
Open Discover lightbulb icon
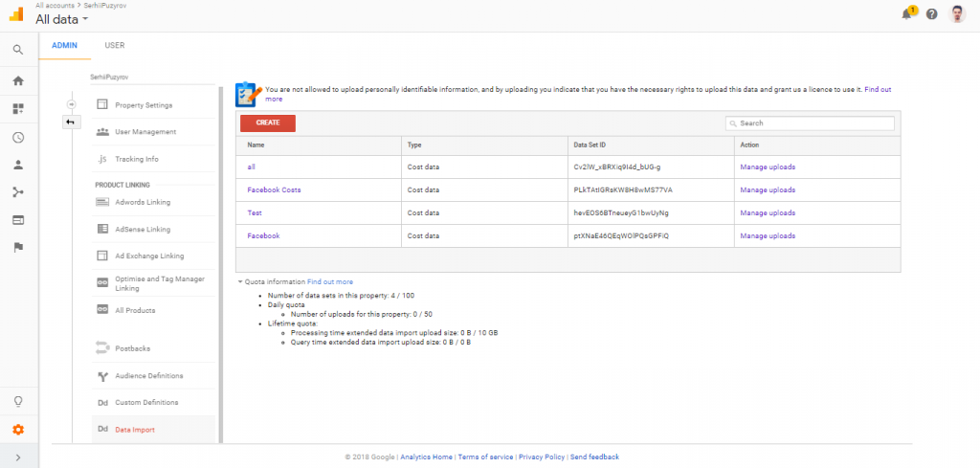(18, 401)
